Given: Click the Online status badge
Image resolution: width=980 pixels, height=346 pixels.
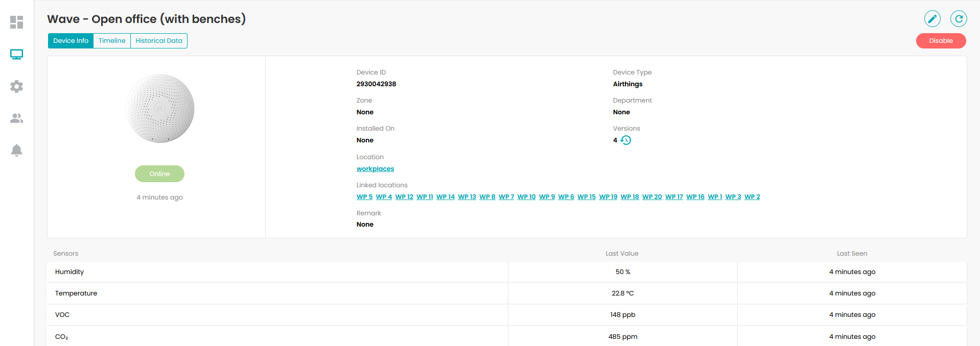Looking at the screenshot, I should [x=159, y=174].
